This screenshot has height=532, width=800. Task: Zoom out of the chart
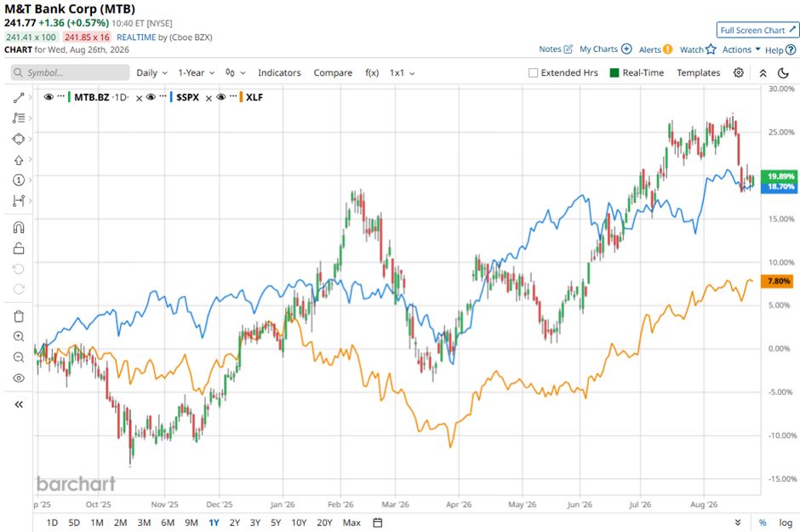click(19, 357)
